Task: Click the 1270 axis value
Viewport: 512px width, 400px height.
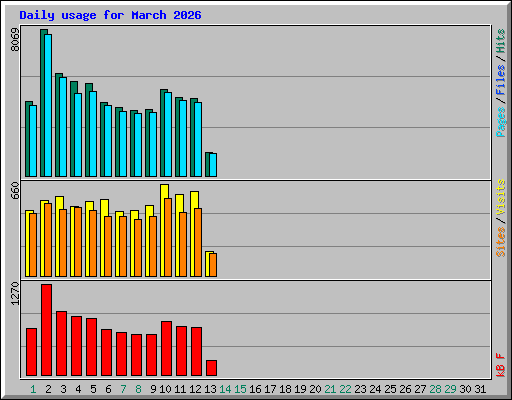Action: tap(15, 293)
